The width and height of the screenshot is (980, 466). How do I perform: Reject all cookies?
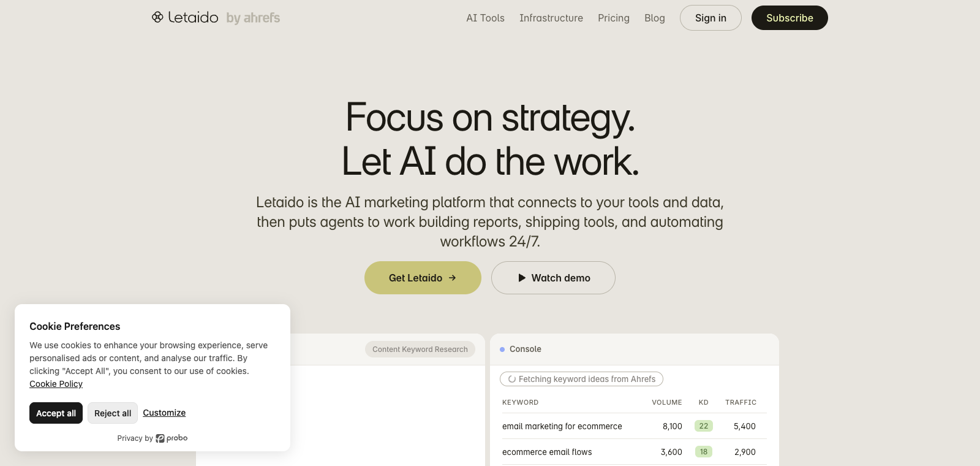click(113, 413)
